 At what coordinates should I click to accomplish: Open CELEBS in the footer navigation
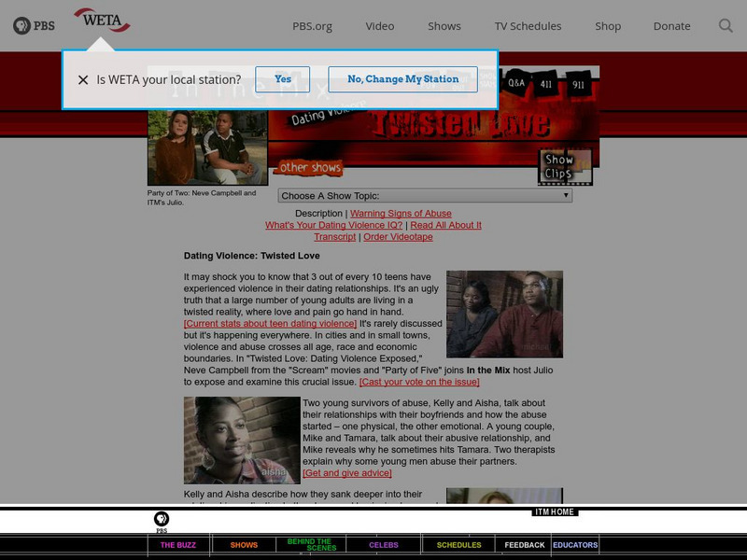point(384,545)
